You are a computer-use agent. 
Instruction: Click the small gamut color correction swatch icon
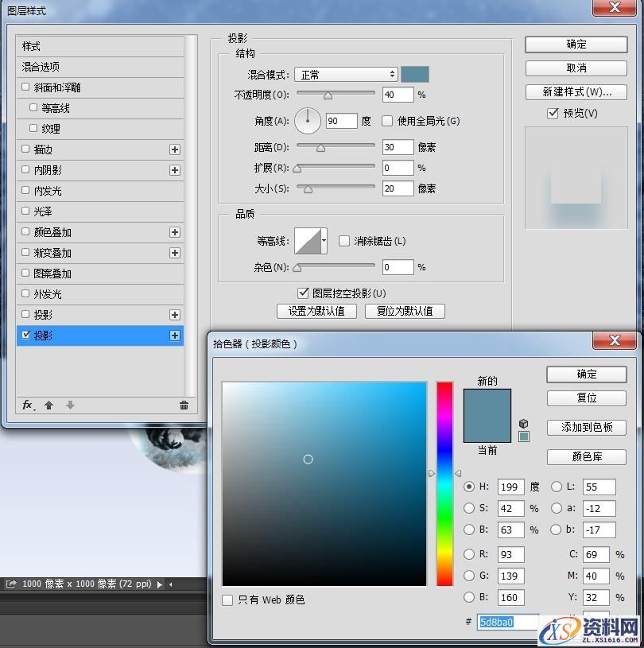522,436
